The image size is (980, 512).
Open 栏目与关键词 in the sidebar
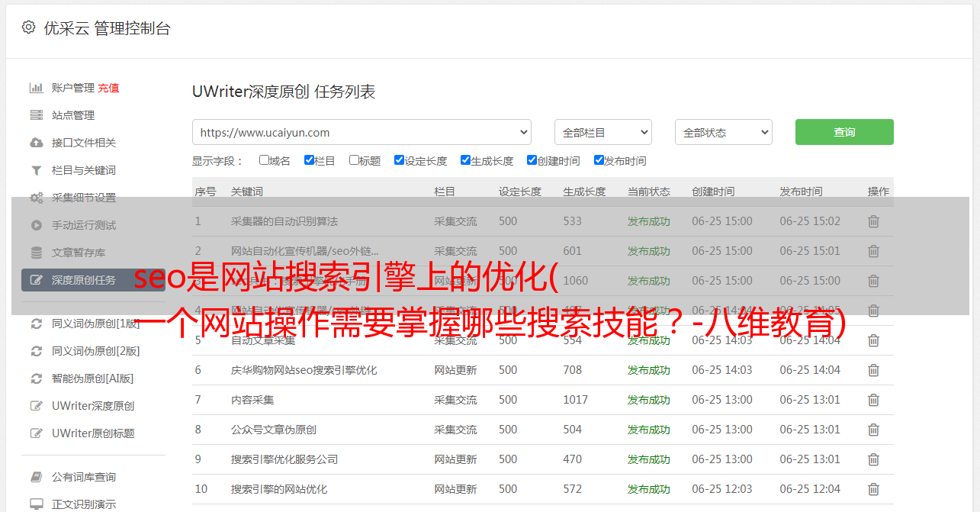(84, 170)
